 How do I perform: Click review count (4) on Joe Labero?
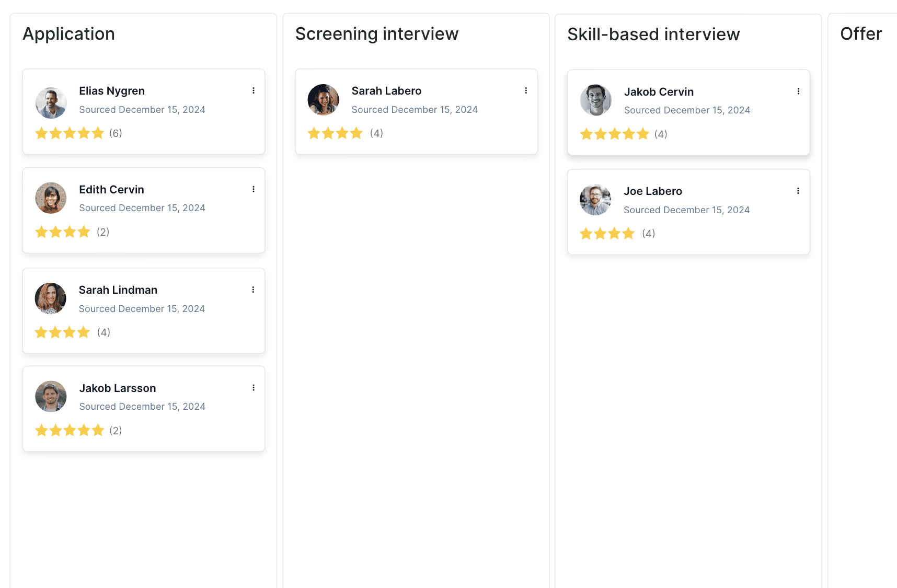(649, 234)
